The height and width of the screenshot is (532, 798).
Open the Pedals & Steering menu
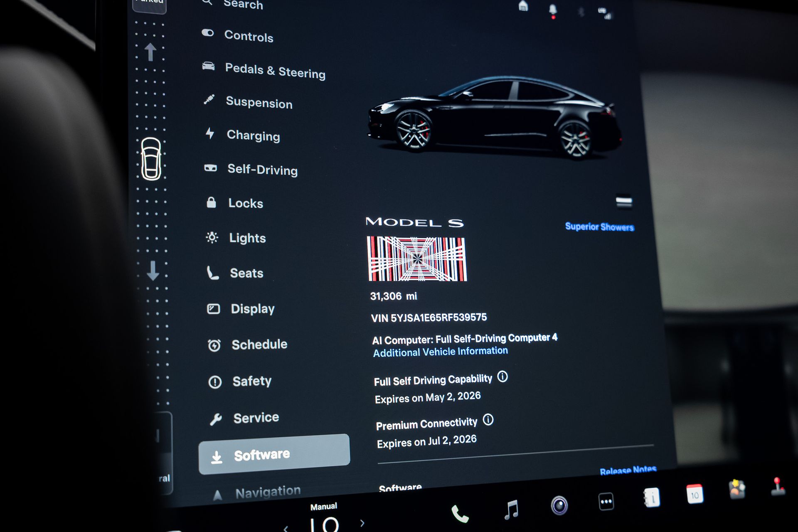click(275, 71)
